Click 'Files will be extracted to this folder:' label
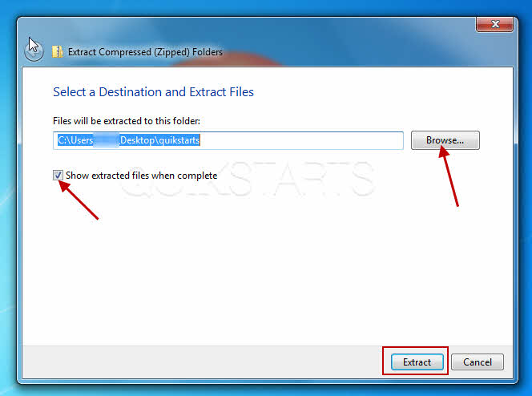532x396 pixels. pyautogui.click(x=127, y=121)
